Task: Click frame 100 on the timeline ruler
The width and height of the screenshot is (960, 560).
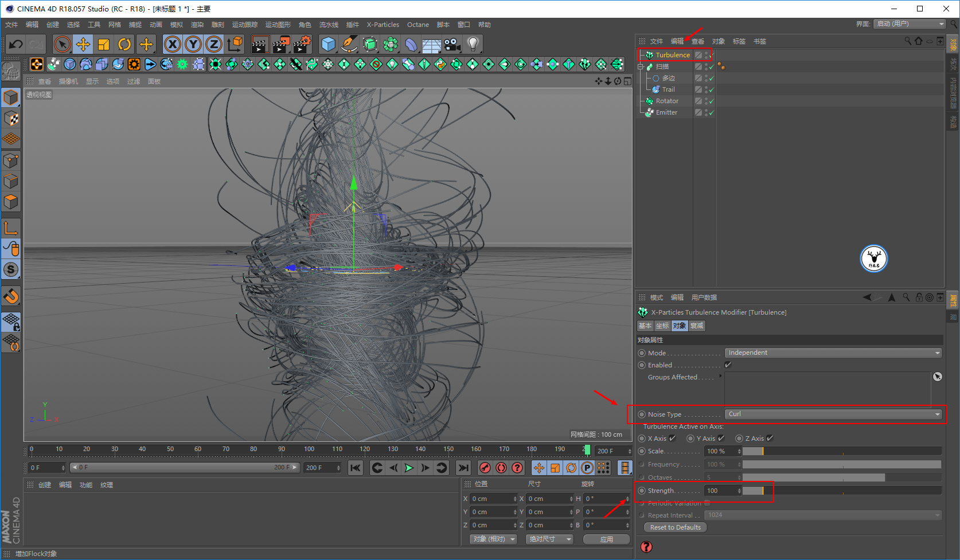Action: (309, 449)
